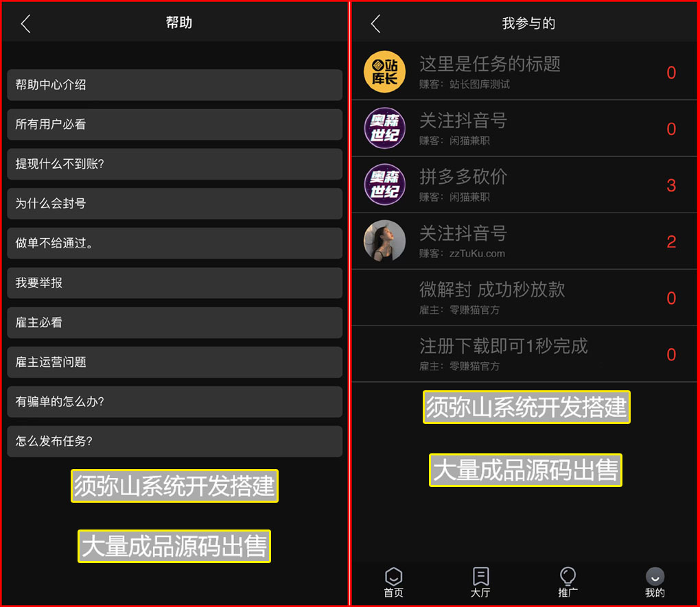Tap the yellow 站长库 avatar icon
This screenshot has width=700, height=607.
coord(384,71)
